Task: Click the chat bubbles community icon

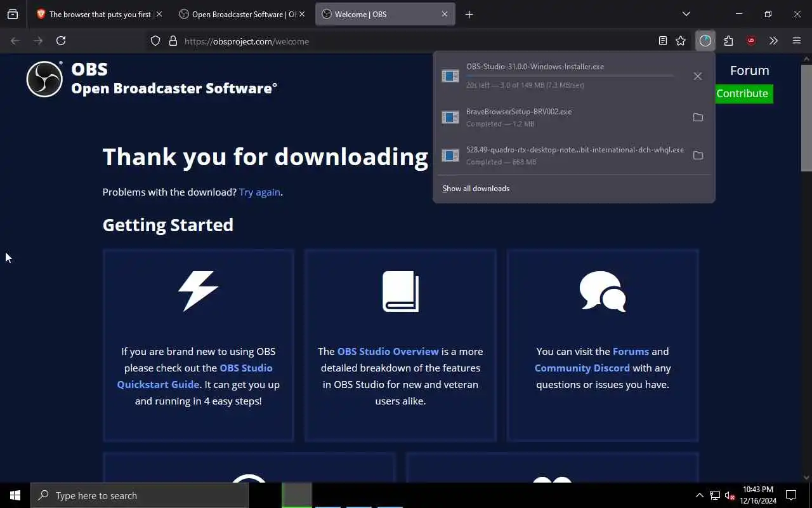Action: (x=603, y=291)
